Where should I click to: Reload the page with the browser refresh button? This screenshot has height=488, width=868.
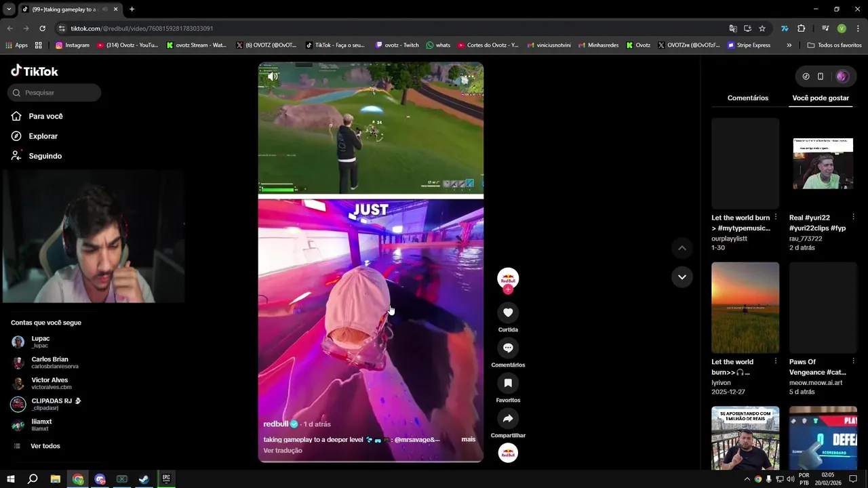42,28
